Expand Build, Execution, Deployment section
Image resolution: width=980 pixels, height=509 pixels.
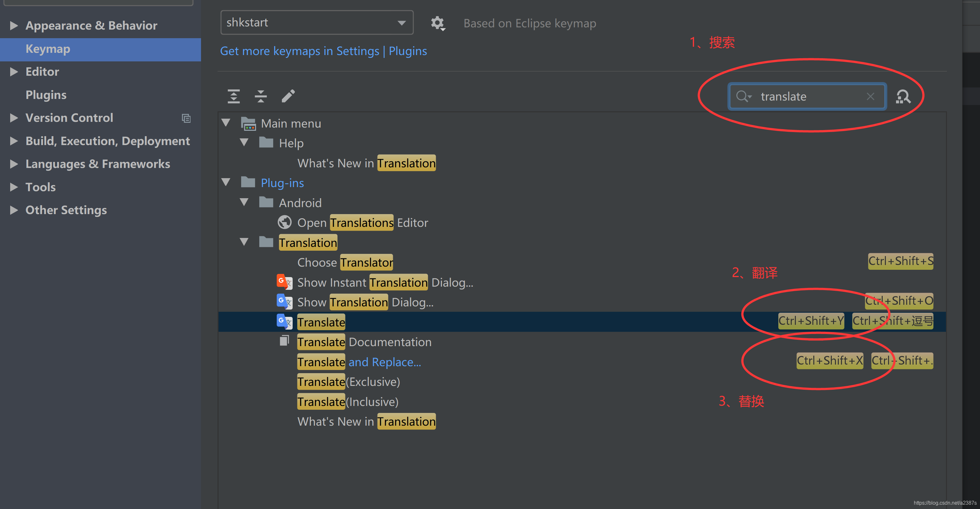click(14, 141)
